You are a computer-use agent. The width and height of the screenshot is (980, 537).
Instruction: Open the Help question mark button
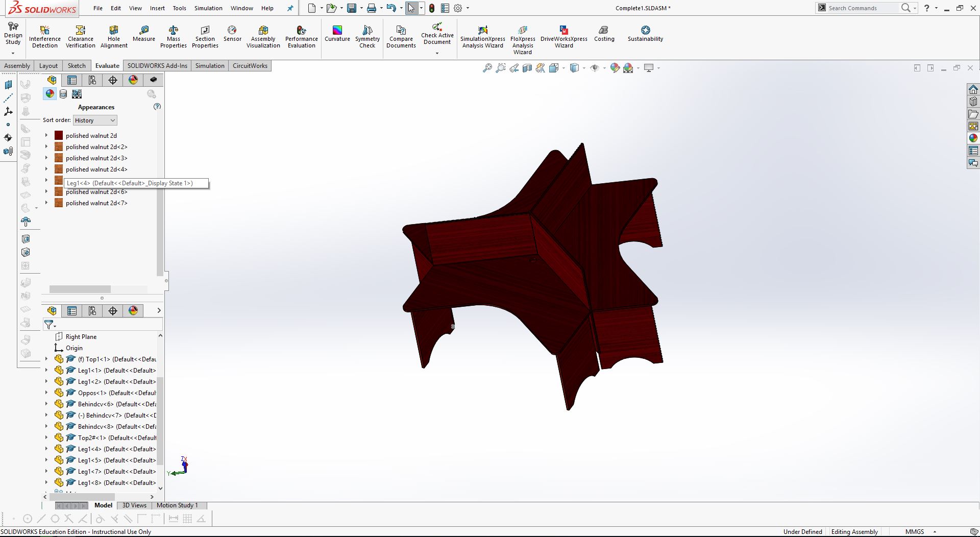point(927,8)
